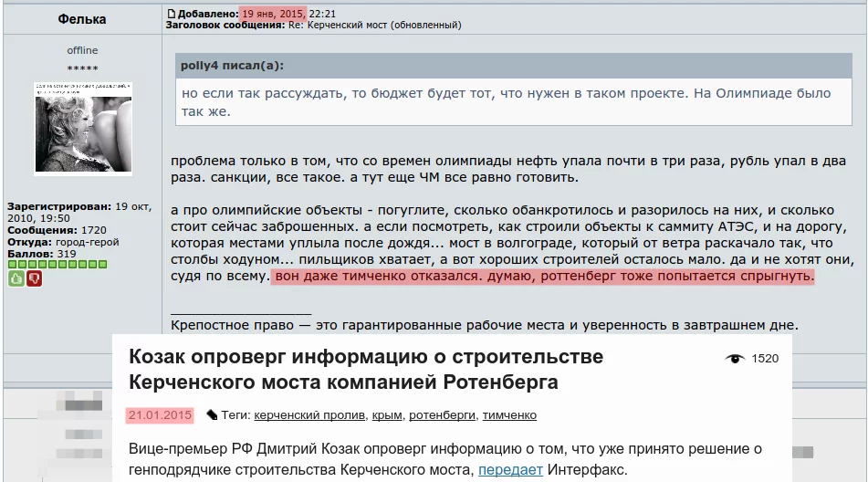Click the Баллов: 319 line
The image size is (868, 482).
[41, 254]
